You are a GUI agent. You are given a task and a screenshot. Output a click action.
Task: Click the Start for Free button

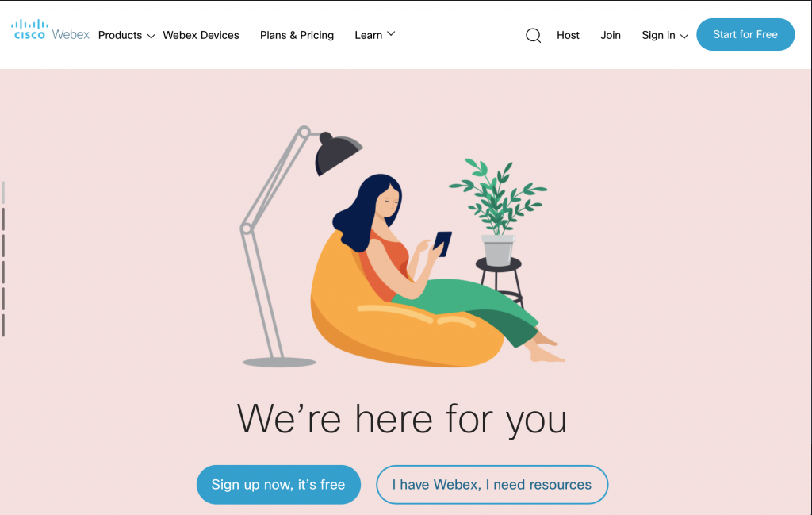(x=745, y=35)
